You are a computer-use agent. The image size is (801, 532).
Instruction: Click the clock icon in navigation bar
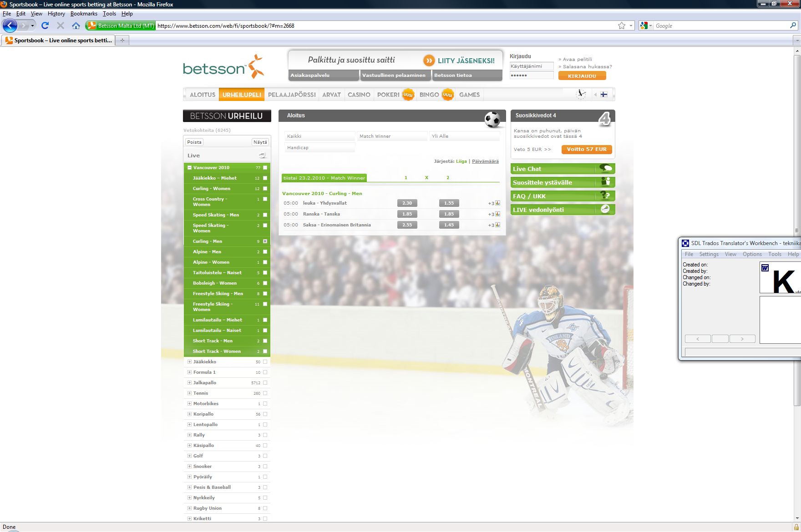581,94
